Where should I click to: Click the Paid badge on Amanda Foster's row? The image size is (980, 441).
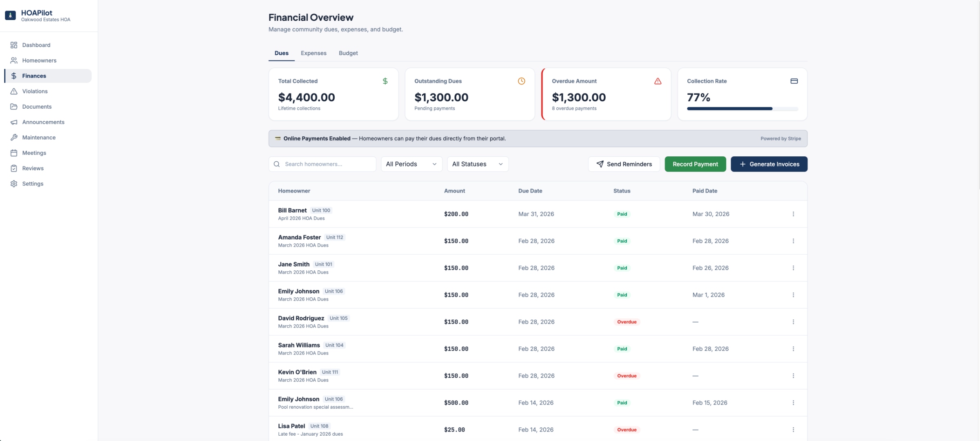click(622, 241)
